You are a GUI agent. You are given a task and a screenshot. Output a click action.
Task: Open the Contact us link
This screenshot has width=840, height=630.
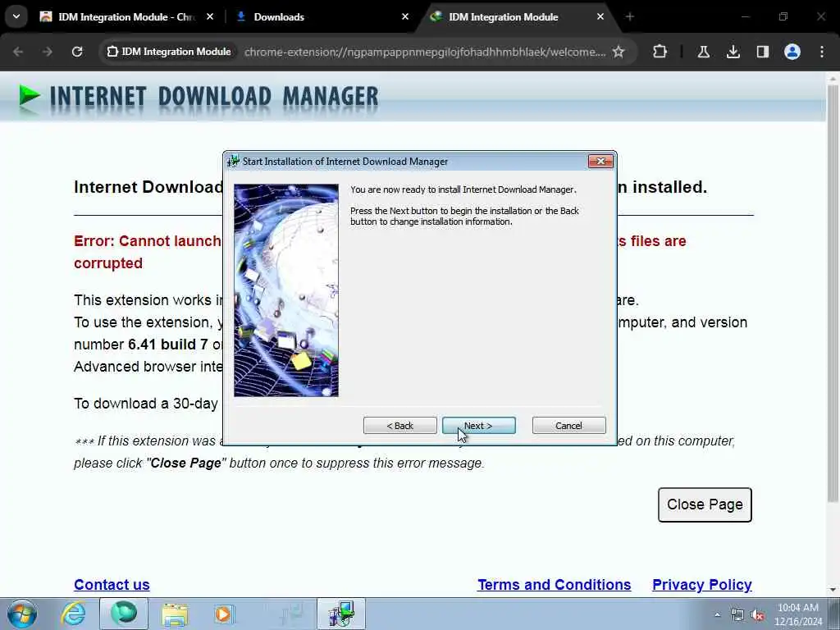pyautogui.click(x=112, y=584)
